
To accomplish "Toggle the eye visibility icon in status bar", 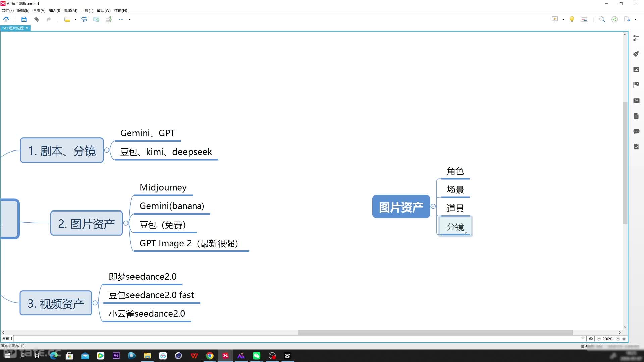I will 591,339.
